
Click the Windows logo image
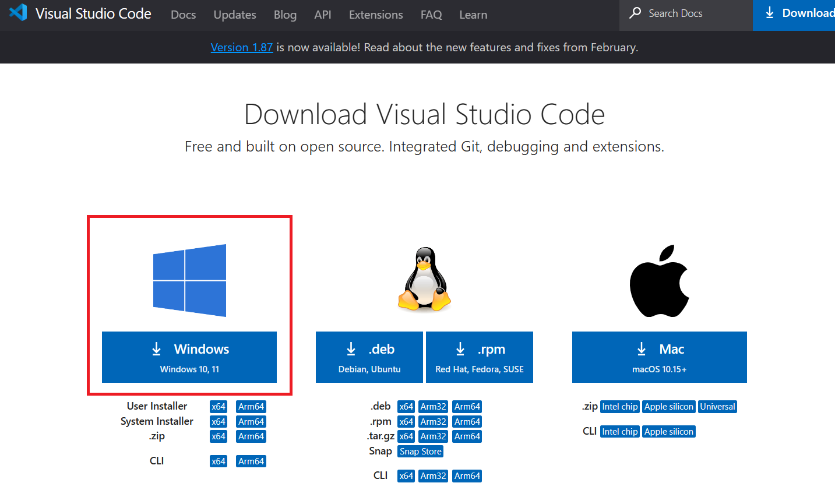[189, 280]
